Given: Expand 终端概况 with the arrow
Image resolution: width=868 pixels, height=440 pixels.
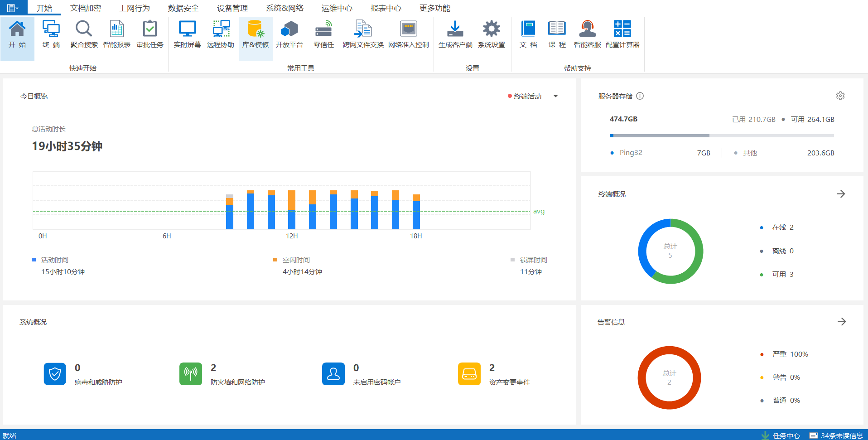Looking at the screenshot, I should coord(841,194).
